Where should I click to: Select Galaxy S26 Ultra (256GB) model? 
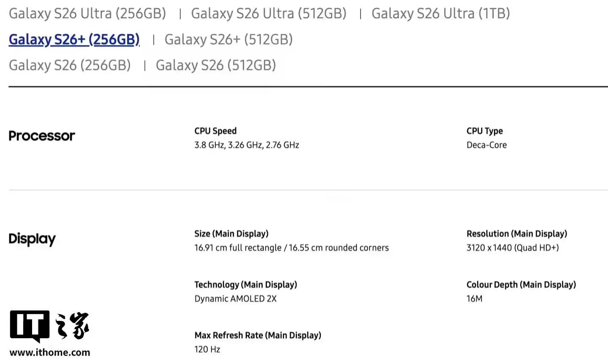click(x=87, y=13)
